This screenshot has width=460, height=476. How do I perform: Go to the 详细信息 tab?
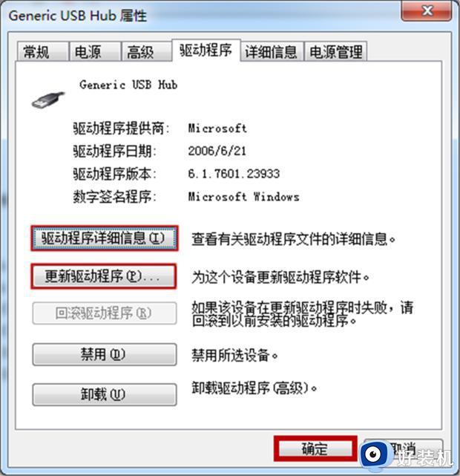tap(272, 51)
